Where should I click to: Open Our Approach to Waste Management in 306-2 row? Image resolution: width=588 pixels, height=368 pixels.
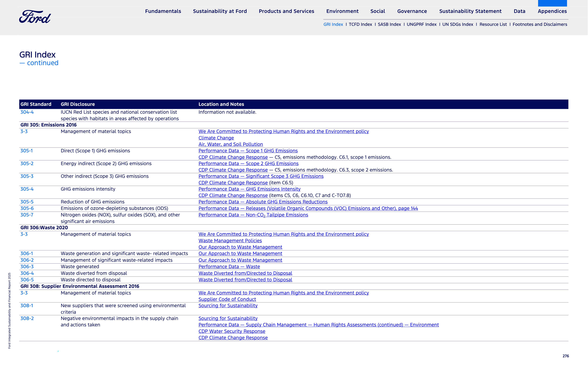[x=240, y=260]
